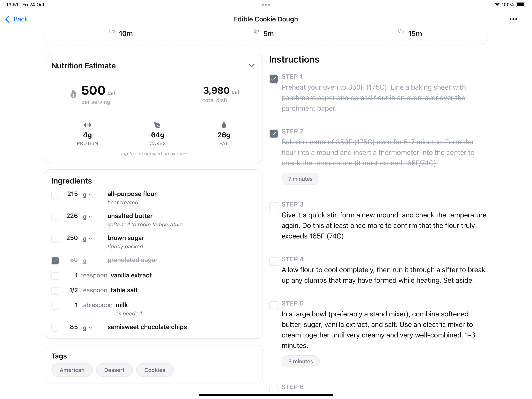Check off Step 3 checkbox
Viewport: 532px width, 399px height.
pos(274,207)
